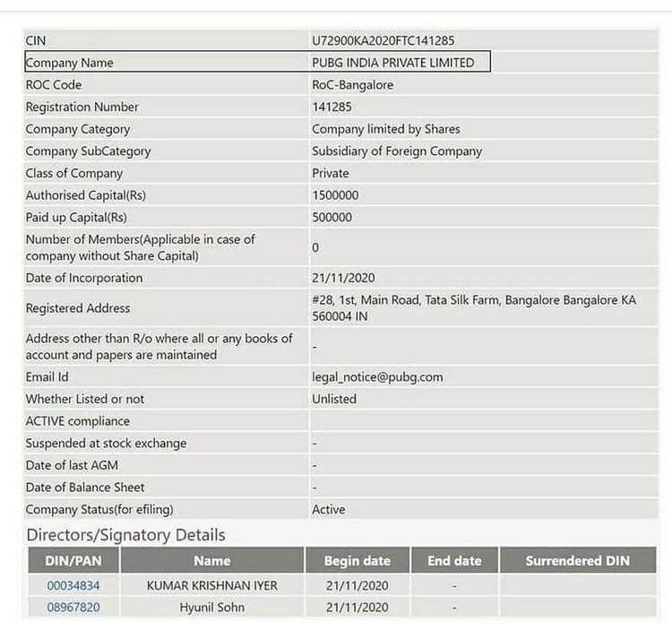The width and height of the screenshot is (672, 630).
Task: Click the 'Company Name' label
Action: coord(69,63)
